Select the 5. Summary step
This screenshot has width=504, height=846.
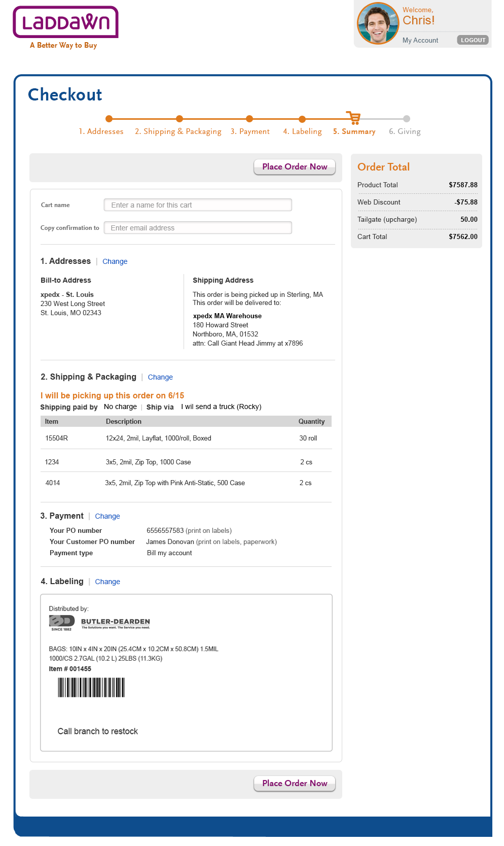click(354, 131)
